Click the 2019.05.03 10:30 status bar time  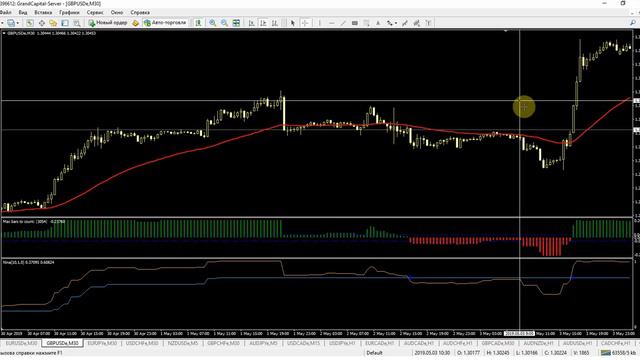[x=432, y=353]
